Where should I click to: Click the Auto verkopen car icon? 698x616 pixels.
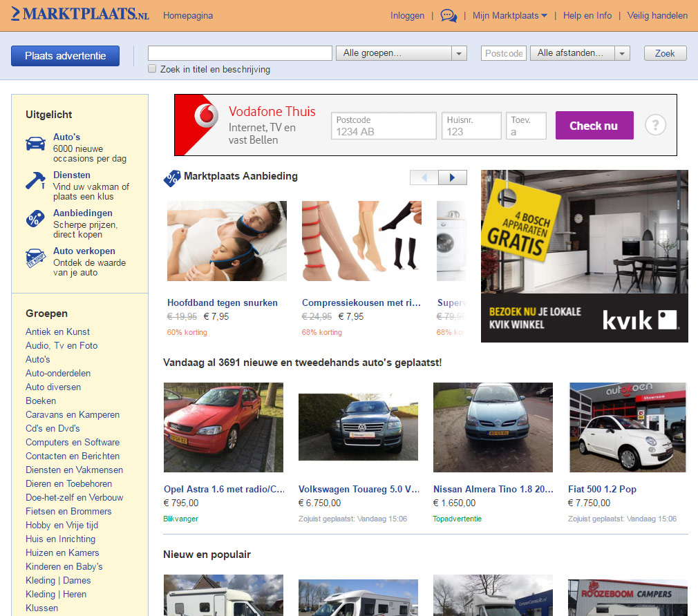coord(35,257)
